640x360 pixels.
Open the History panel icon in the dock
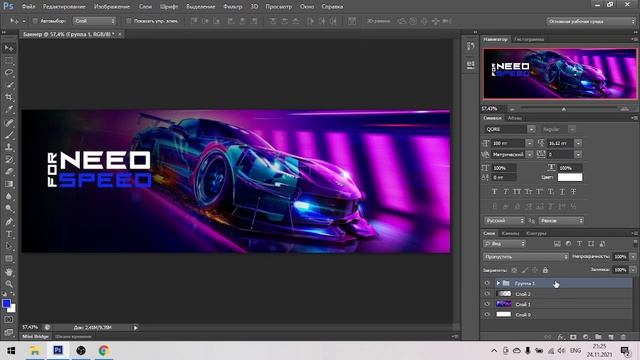(x=471, y=47)
